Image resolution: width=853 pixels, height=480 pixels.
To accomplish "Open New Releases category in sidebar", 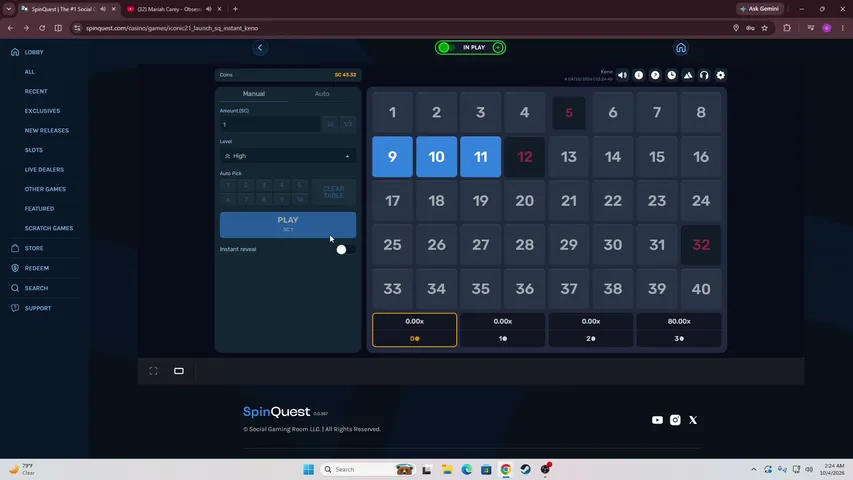I will pyautogui.click(x=47, y=131).
